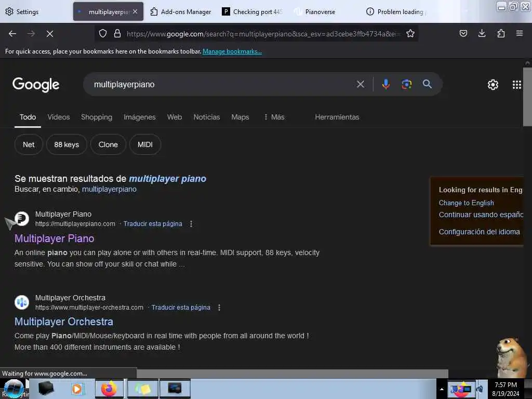
Task: Show hidden system tray icons
Action: [x=442, y=389]
